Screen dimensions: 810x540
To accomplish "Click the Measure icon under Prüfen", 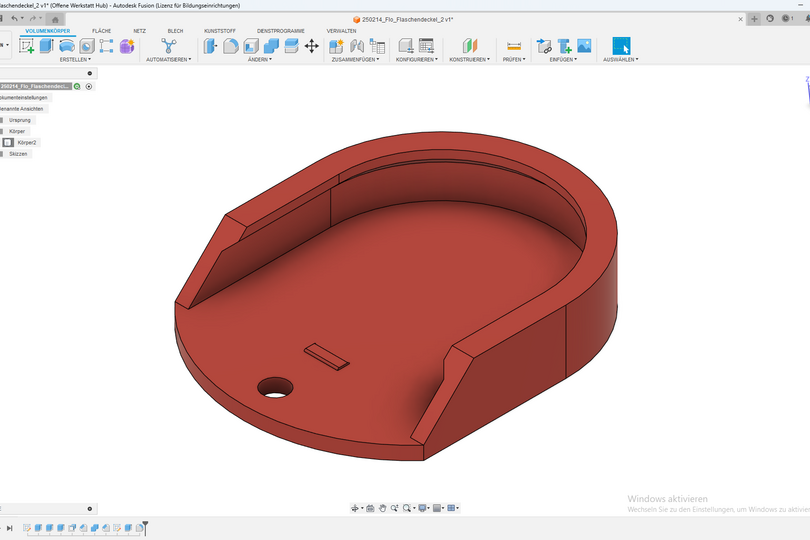I will [514, 46].
